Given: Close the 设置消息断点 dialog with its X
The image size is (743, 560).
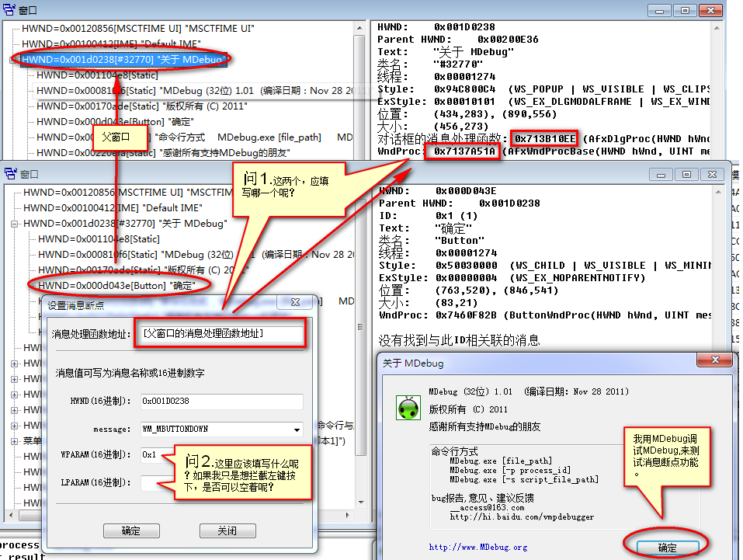Looking at the screenshot, I should point(296,302).
